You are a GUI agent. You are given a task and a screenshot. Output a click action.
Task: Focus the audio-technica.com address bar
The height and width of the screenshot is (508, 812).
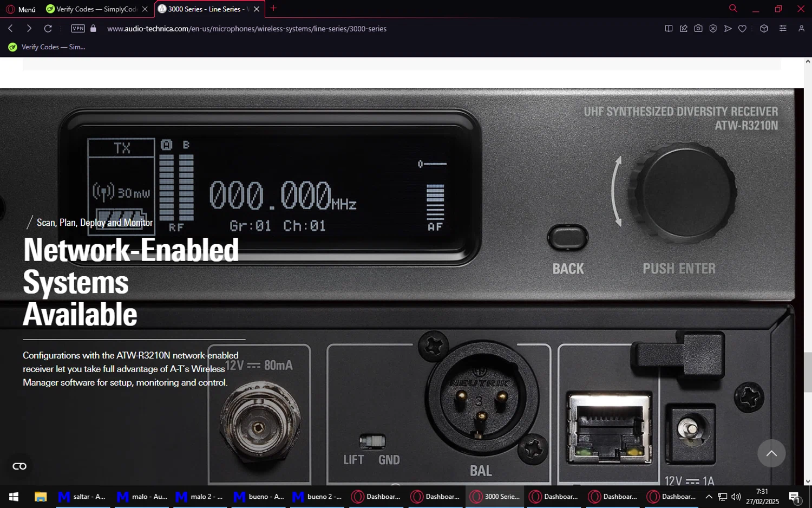247,29
